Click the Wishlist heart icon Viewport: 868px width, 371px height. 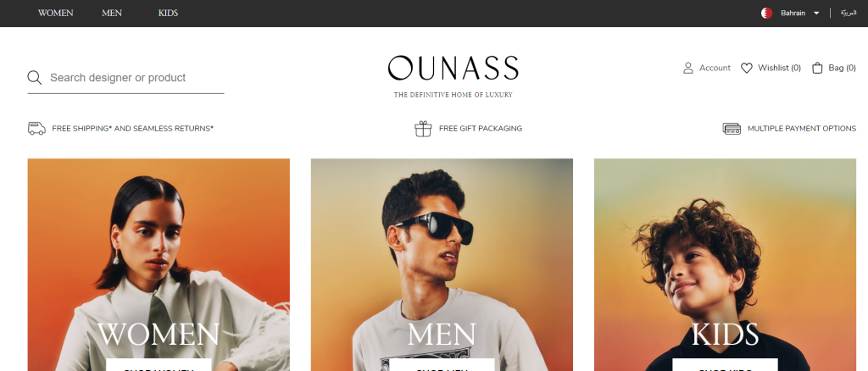click(x=747, y=68)
